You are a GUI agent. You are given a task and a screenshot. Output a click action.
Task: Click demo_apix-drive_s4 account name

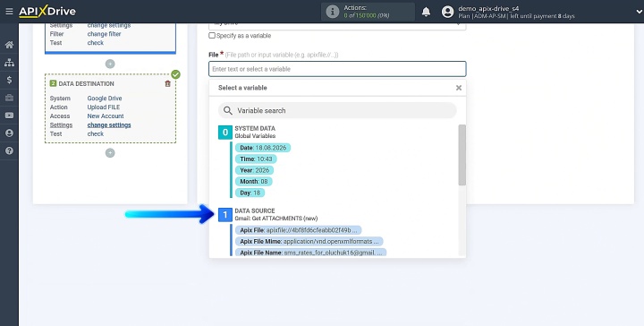click(x=488, y=8)
